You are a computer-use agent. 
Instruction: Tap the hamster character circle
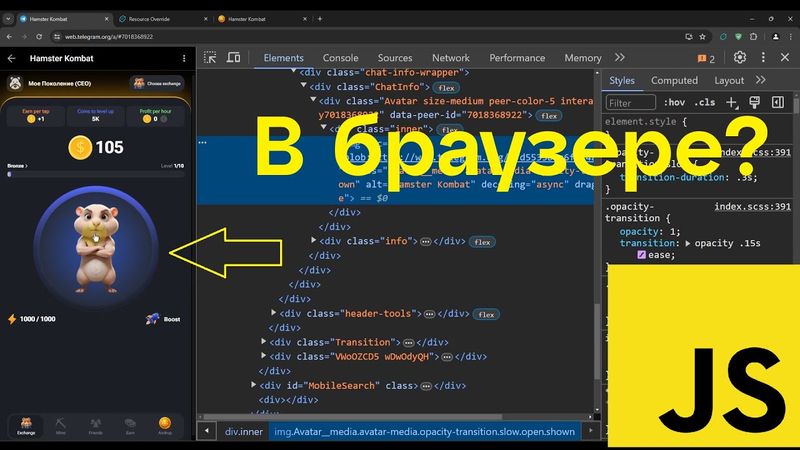pos(96,247)
